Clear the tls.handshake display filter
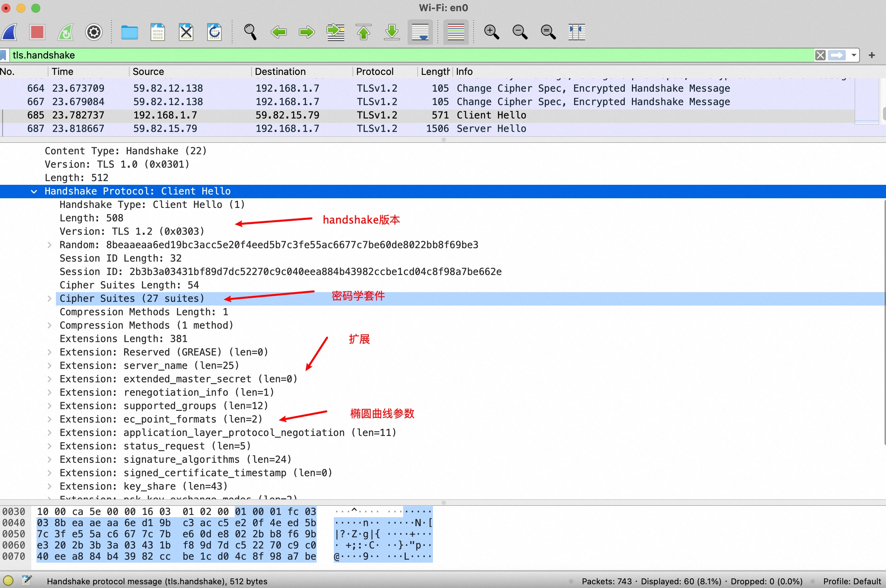This screenshot has height=588, width=886. click(820, 55)
